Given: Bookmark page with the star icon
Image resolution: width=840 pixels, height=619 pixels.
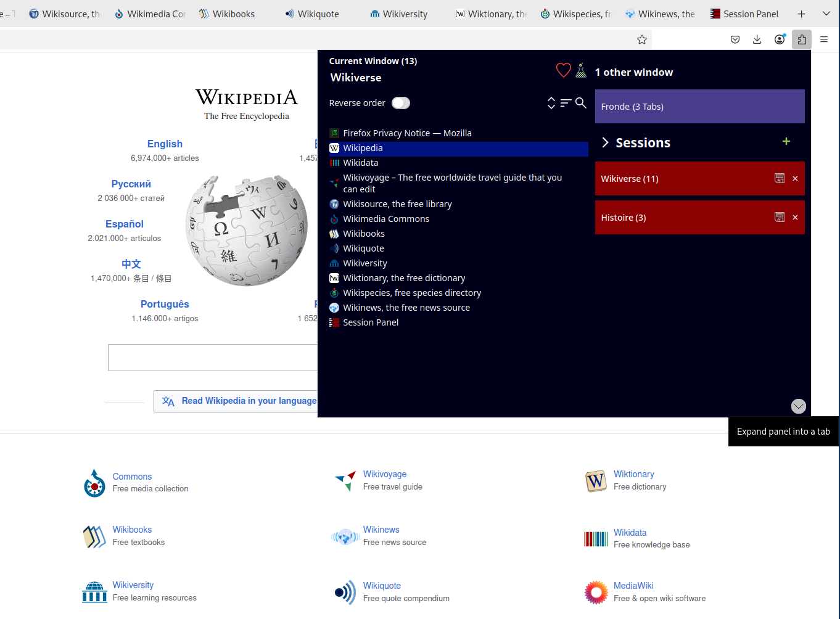Looking at the screenshot, I should coord(642,39).
